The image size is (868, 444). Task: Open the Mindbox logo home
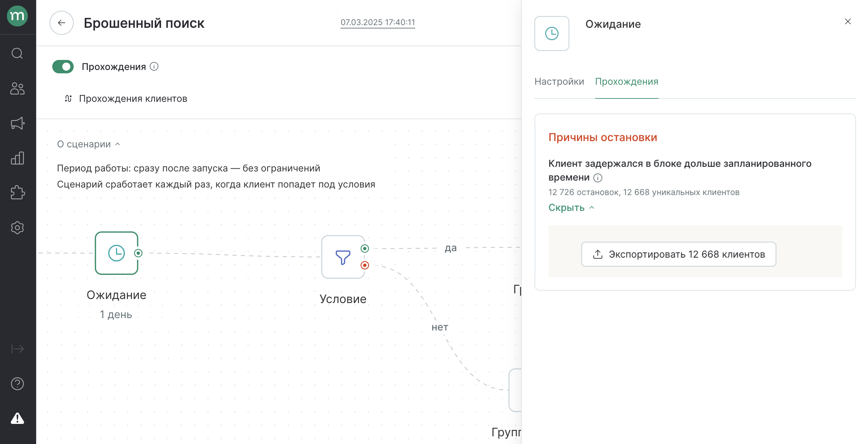[x=17, y=16]
